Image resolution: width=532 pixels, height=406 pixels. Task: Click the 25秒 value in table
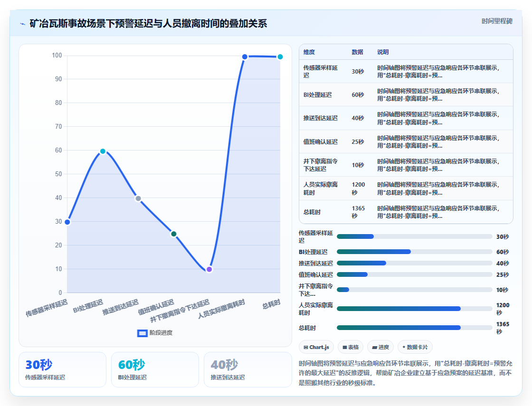[358, 142]
